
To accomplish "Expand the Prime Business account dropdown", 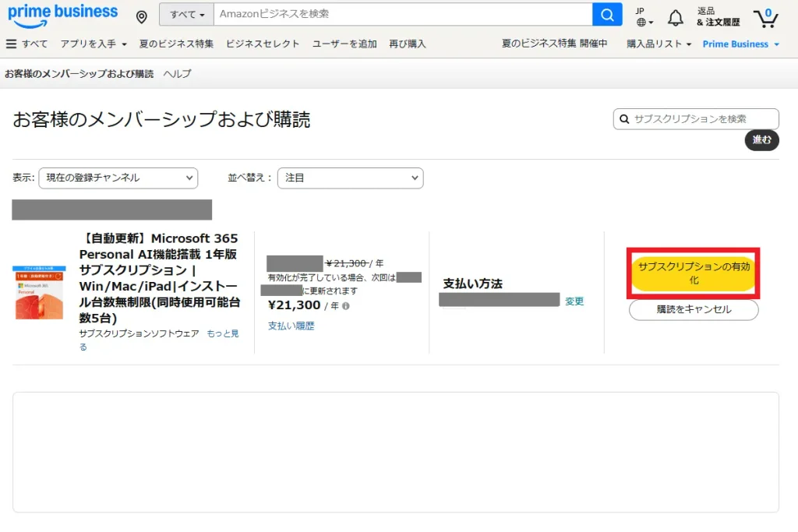I will 740,44.
